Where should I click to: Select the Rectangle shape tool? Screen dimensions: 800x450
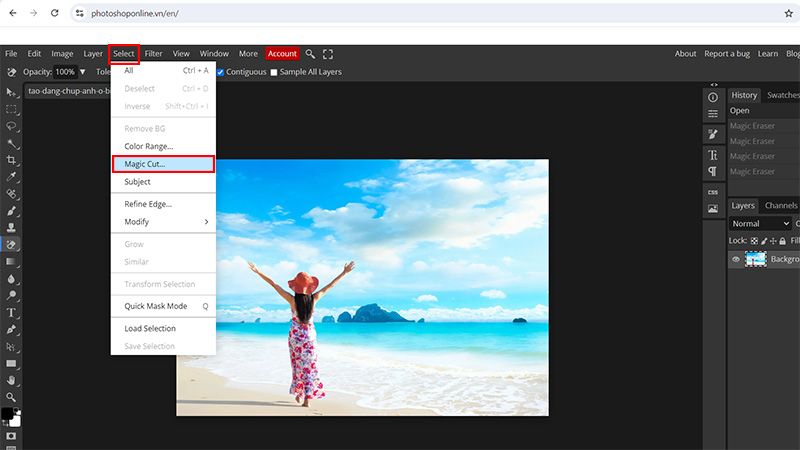click(11, 364)
